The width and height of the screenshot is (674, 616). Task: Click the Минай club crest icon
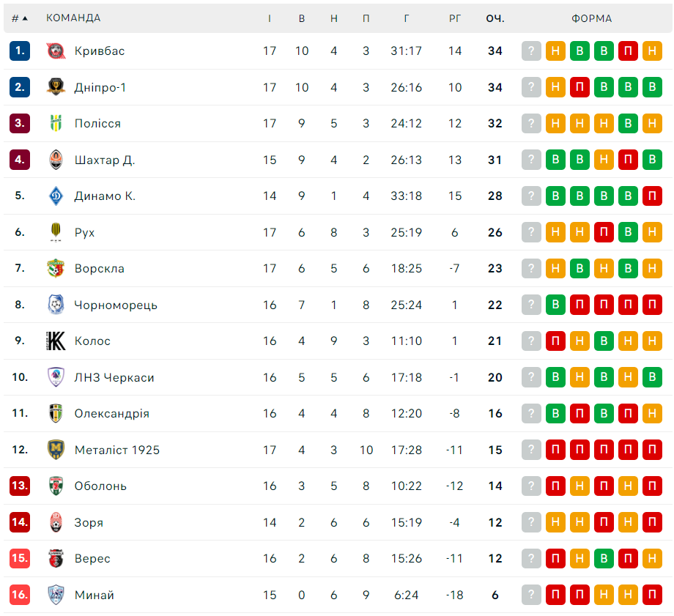click(x=56, y=595)
